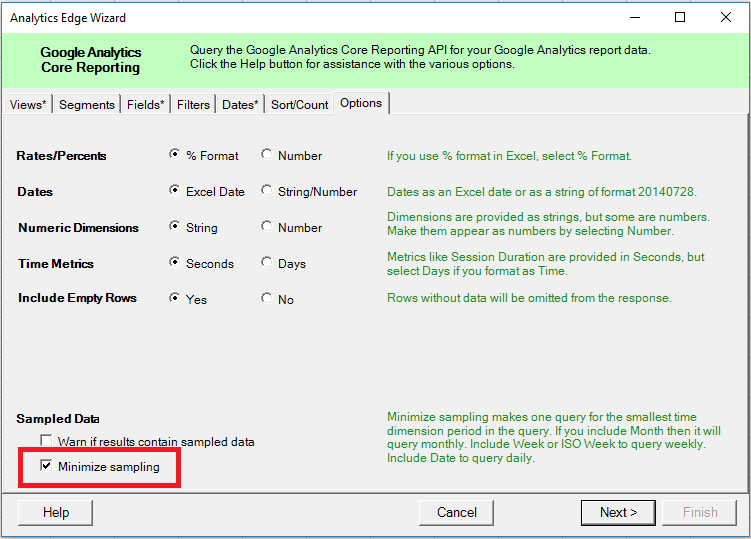Click the Analytics Edge Wizard title text
Viewport: 751px width, 539px height.
[68, 18]
